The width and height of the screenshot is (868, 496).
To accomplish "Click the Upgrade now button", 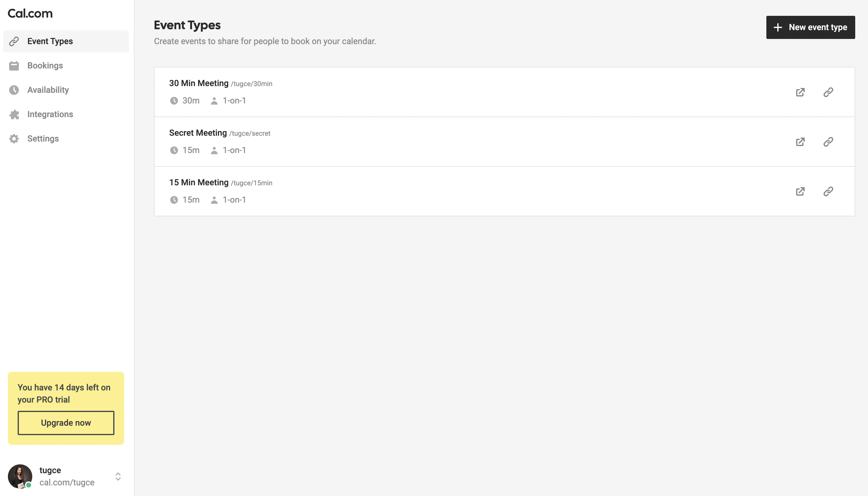I will click(x=66, y=423).
